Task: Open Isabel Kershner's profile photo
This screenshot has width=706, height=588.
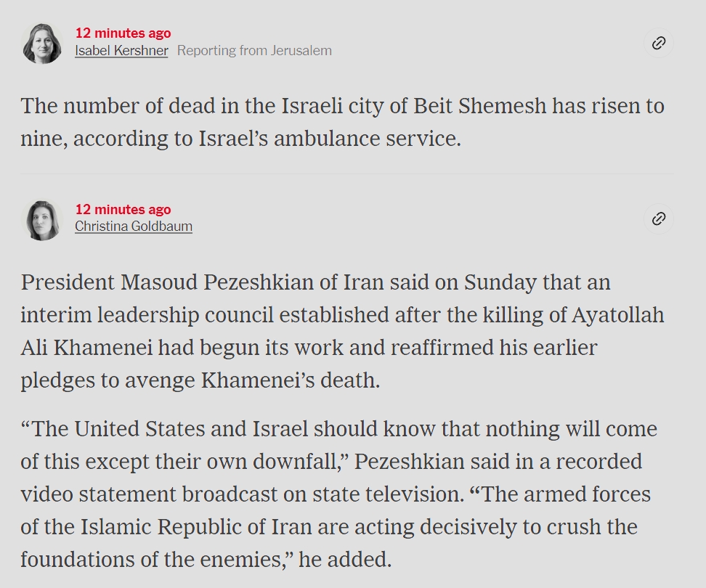Action: [x=42, y=43]
